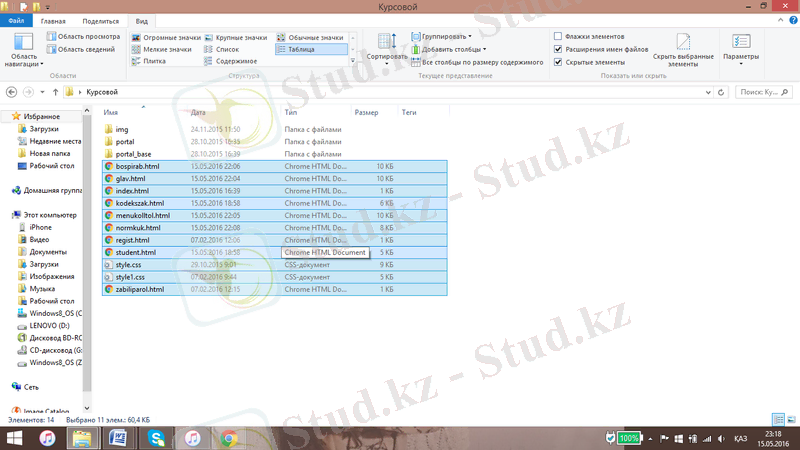Viewport: 800px width, 450px height.
Task: Uncheck Hidden items (Скрытые элементы)
Action: [558, 62]
